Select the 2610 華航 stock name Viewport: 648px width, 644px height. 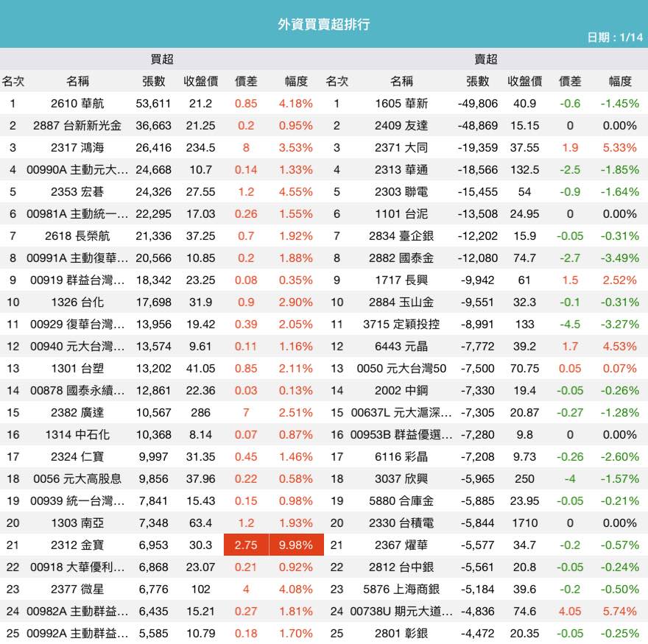coord(77,103)
